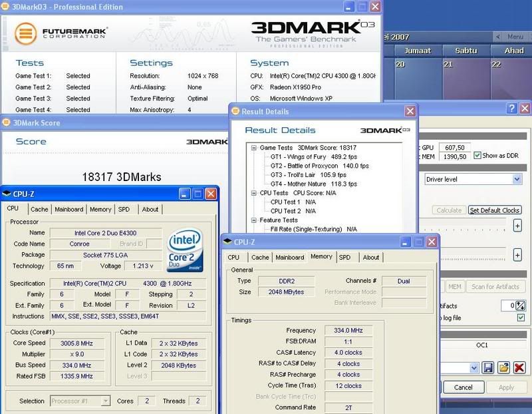Click the Futuremark Corporation logo
Viewport: 532px width, 414px height.
pyautogui.click(x=61, y=33)
